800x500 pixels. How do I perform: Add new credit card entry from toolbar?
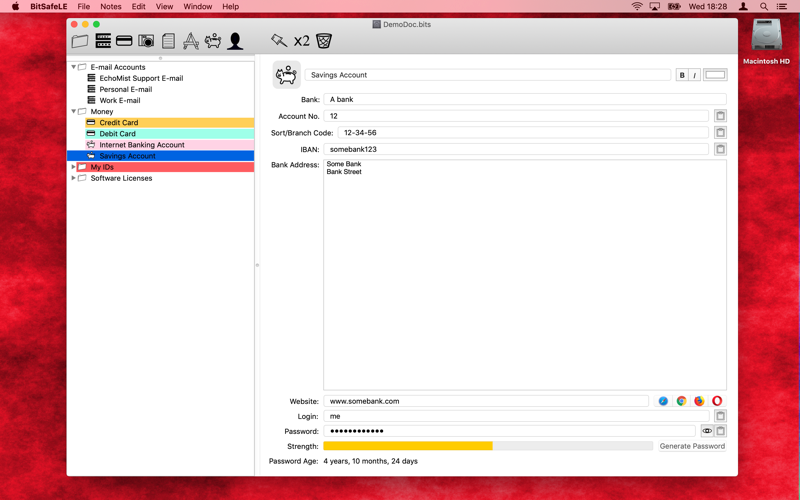tap(124, 41)
